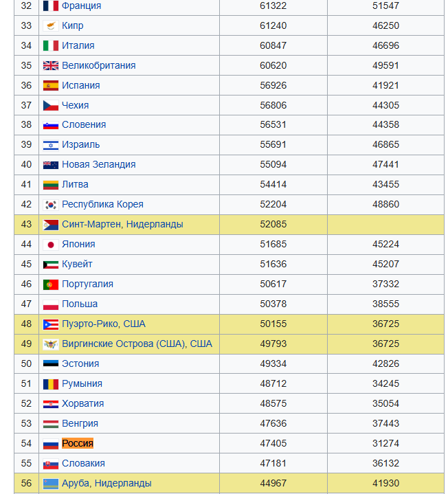Follow the Новая Зеландия link

(x=99, y=164)
